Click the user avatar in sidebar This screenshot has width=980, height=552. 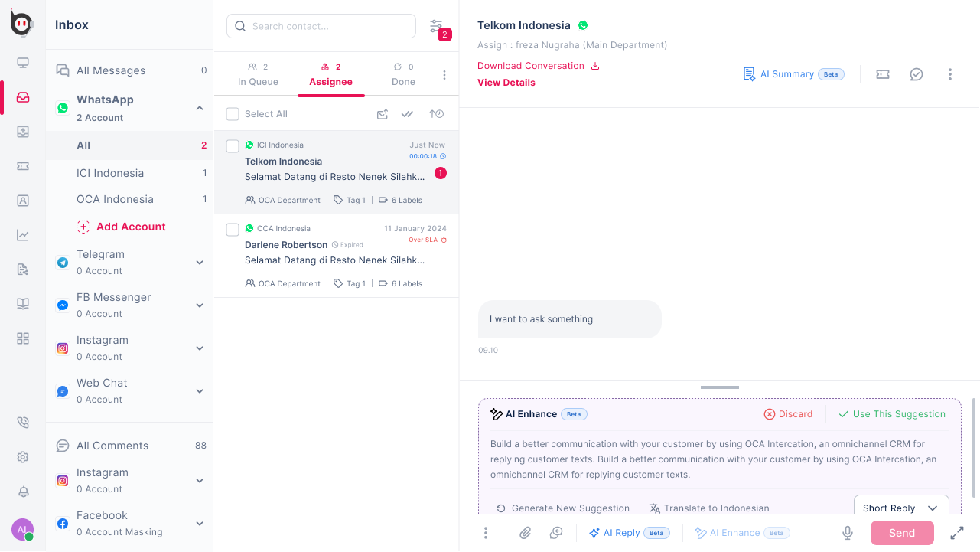tap(23, 530)
